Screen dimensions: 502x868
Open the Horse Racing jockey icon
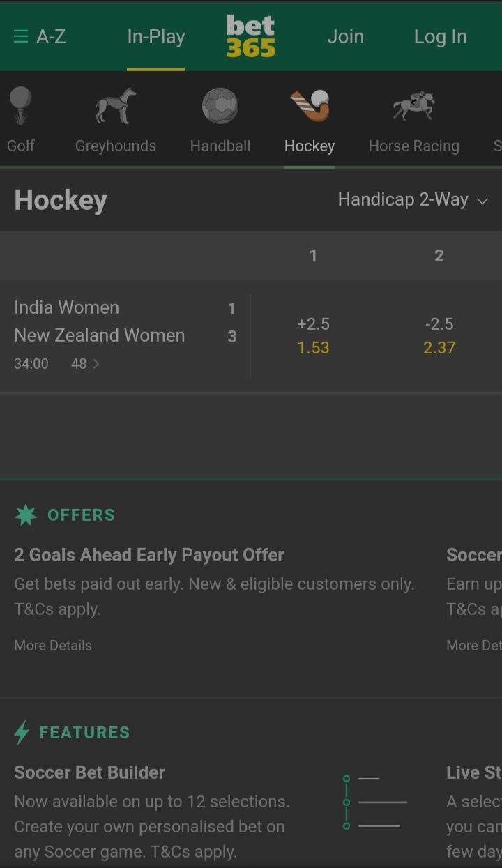[x=413, y=107]
